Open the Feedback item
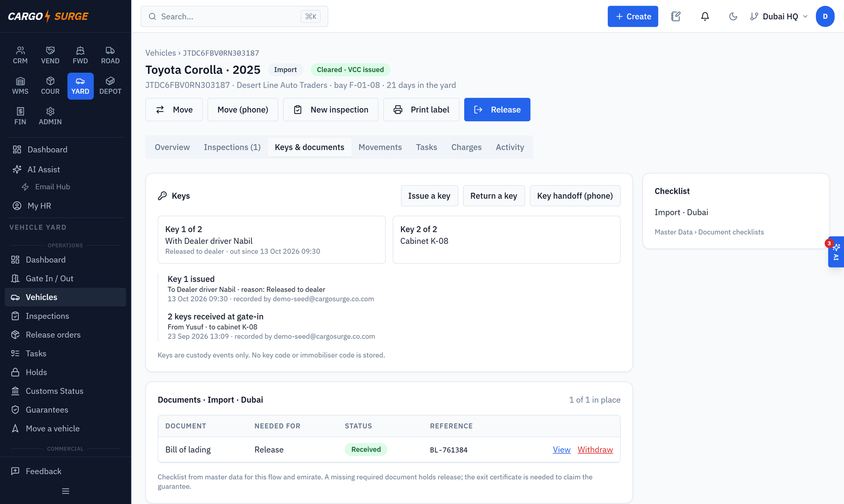The width and height of the screenshot is (844, 504). pyautogui.click(x=65, y=471)
